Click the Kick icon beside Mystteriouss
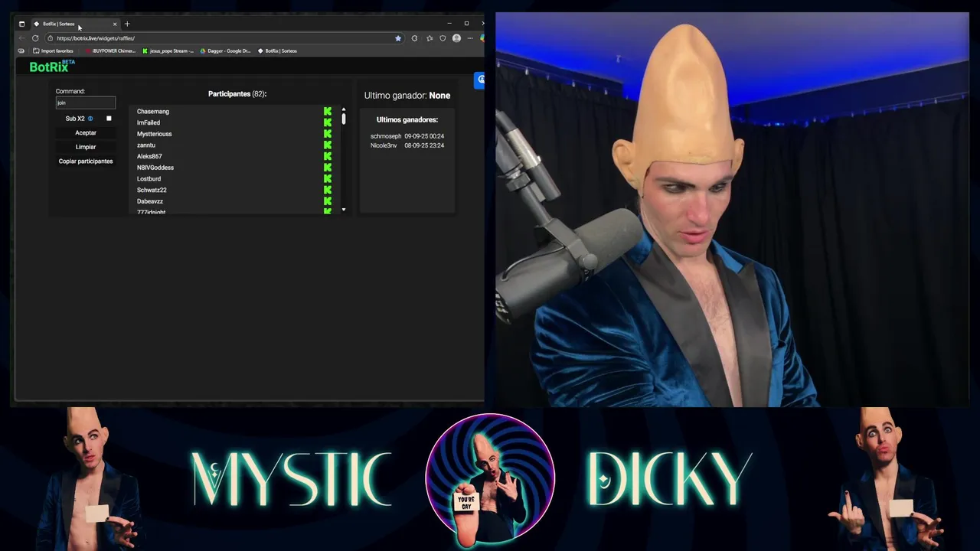The width and height of the screenshot is (980, 551). coord(328,134)
